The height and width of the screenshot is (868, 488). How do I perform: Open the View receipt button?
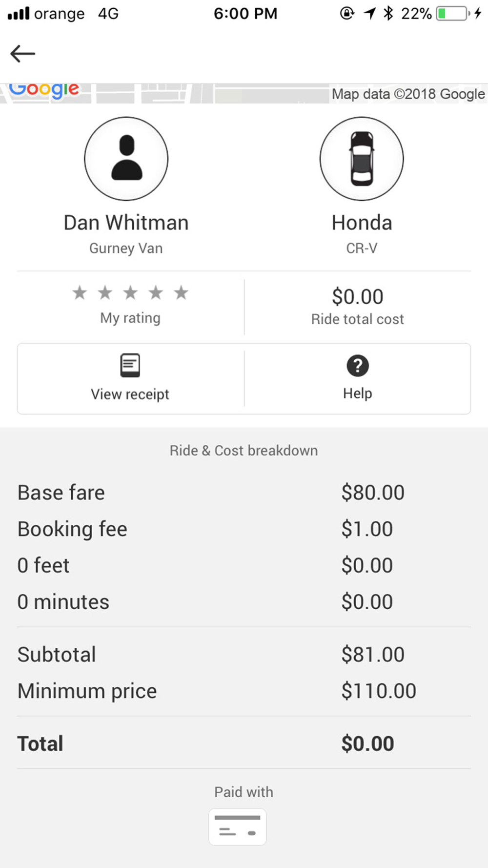(x=130, y=378)
